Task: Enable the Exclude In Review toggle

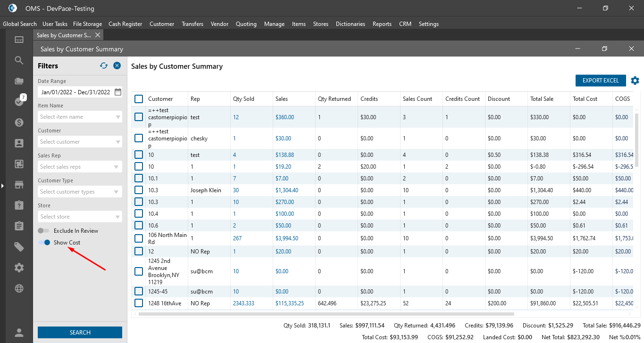Action: point(44,231)
